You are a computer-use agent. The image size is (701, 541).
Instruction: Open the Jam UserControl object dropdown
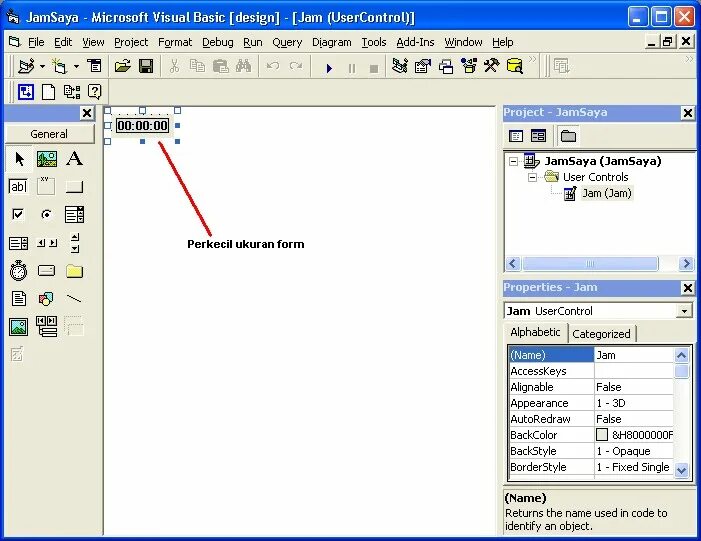tap(684, 311)
